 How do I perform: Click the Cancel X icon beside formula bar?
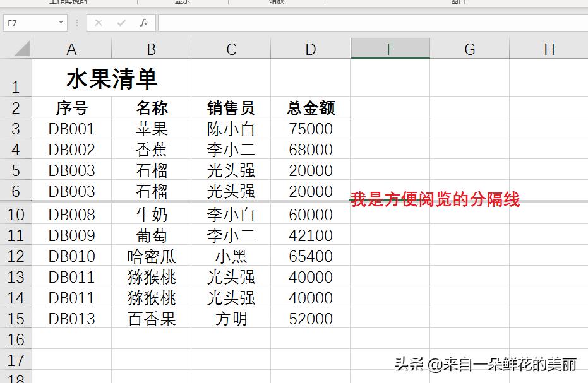pyautogui.click(x=98, y=23)
